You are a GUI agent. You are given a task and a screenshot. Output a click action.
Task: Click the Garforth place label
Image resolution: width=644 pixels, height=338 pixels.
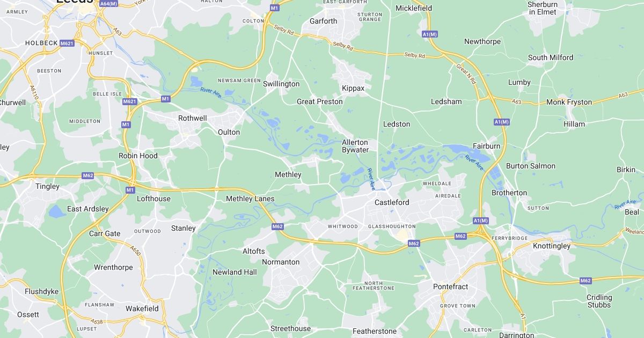tap(324, 21)
